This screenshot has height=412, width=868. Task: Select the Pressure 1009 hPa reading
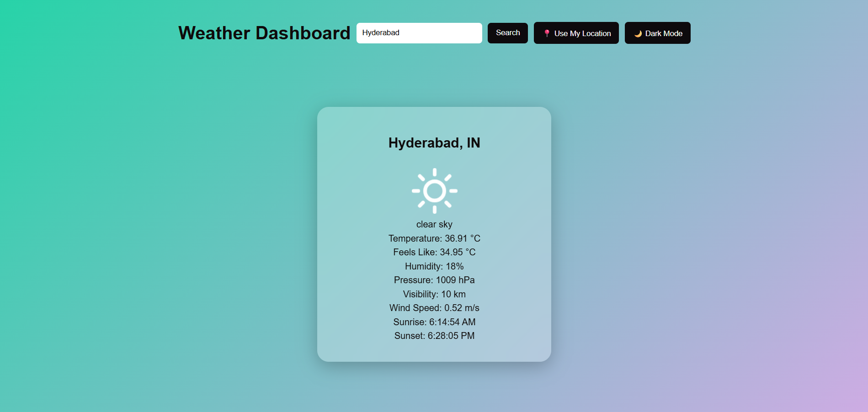click(x=434, y=280)
